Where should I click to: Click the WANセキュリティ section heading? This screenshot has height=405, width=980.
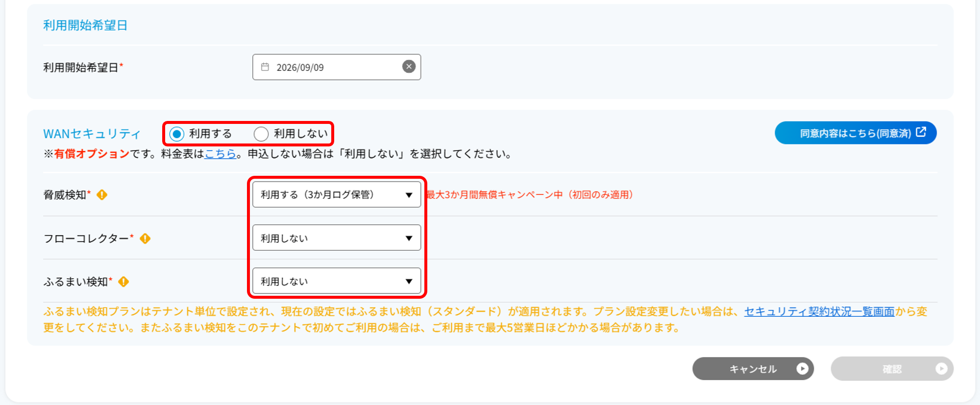tap(92, 134)
